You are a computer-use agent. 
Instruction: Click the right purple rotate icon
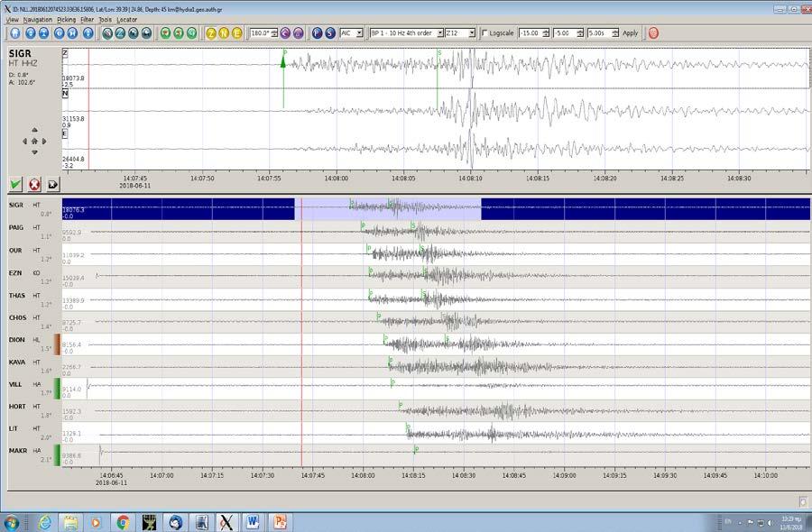[298, 33]
